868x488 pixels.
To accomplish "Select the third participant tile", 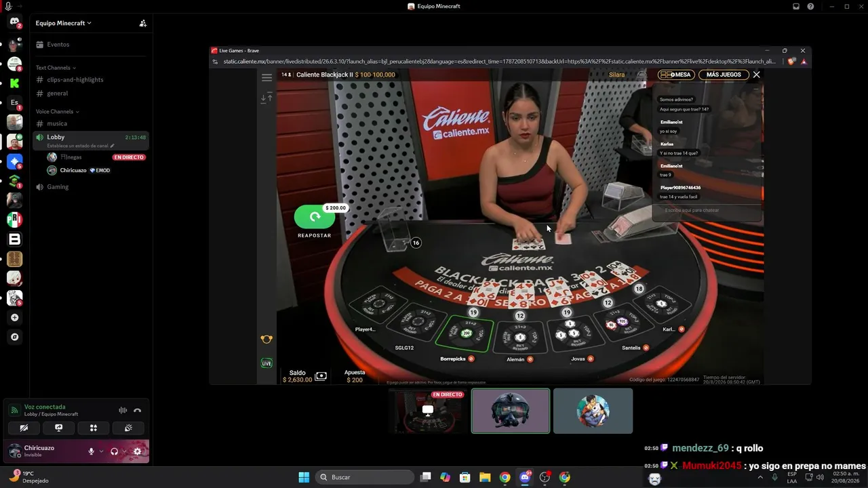I will (x=593, y=411).
